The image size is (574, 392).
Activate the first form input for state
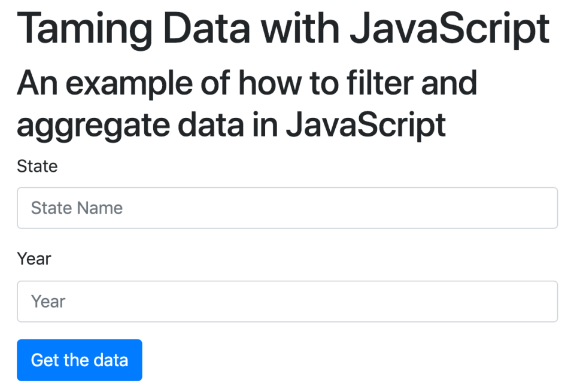coord(287,208)
